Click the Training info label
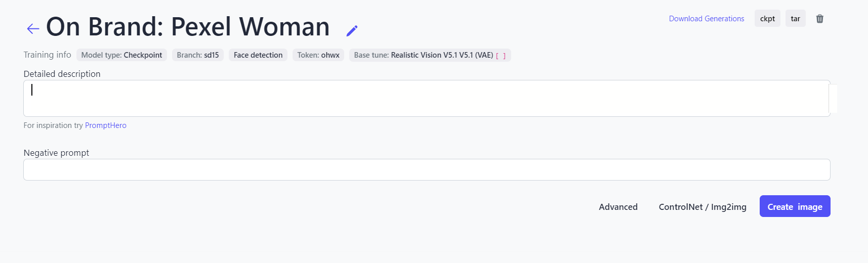The height and width of the screenshot is (263, 868). click(x=47, y=55)
